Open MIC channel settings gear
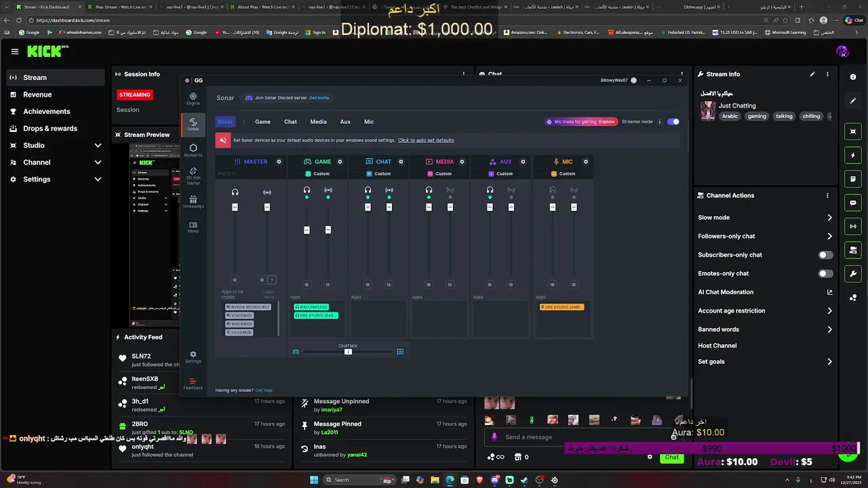The height and width of the screenshot is (488, 868). point(586,162)
